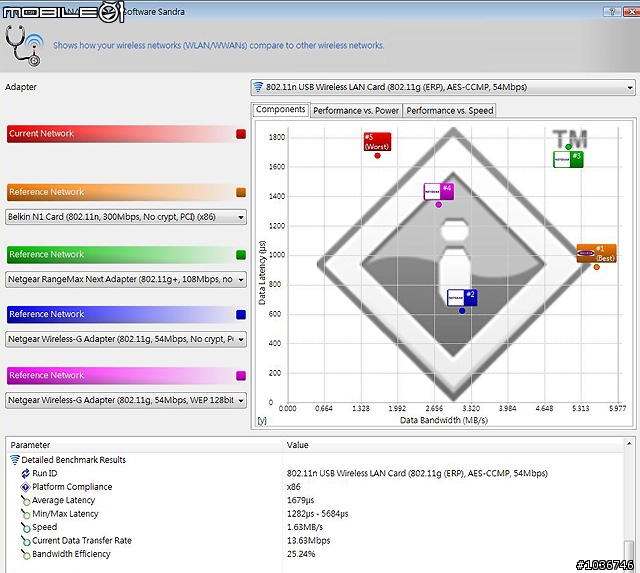Select the #1 (Best) orange Belkin marker
Viewport: 640px width, 573px height.
596,253
